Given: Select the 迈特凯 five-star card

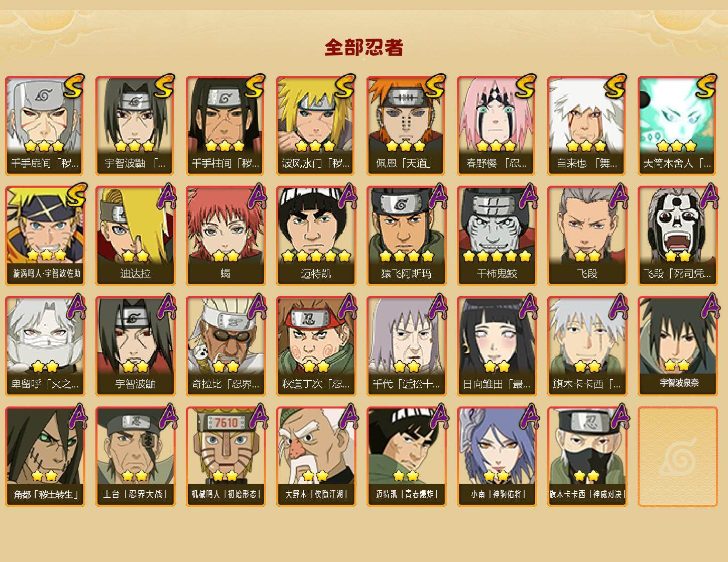Looking at the screenshot, I should (316, 236).
